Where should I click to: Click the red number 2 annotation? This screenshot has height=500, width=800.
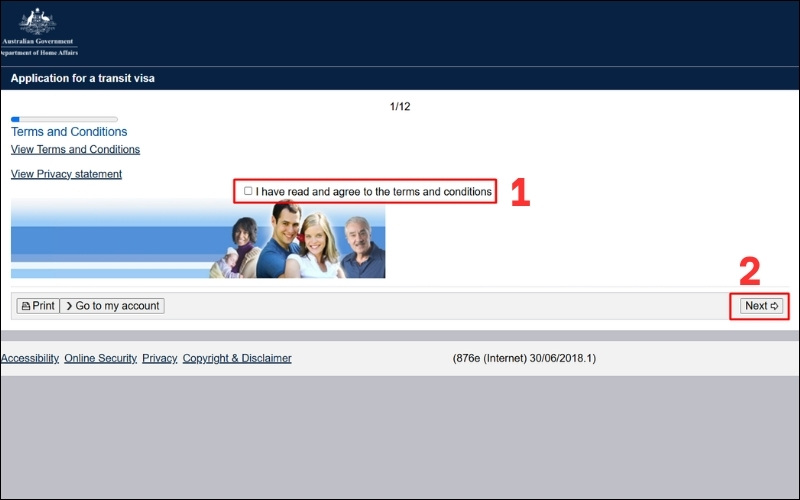(750, 272)
